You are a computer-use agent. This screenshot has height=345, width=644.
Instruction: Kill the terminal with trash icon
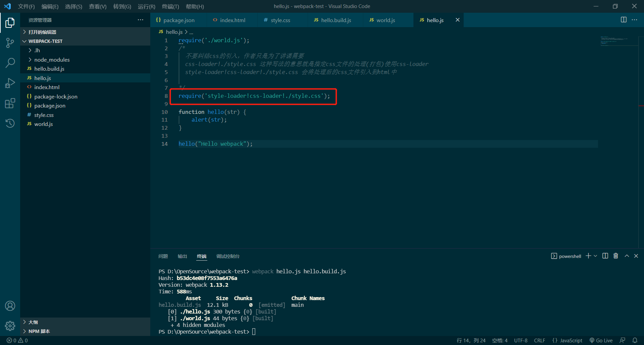(x=616, y=256)
